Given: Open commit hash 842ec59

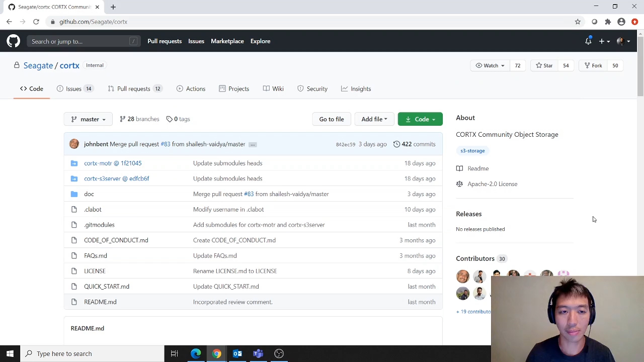Looking at the screenshot, I should 346,144.
